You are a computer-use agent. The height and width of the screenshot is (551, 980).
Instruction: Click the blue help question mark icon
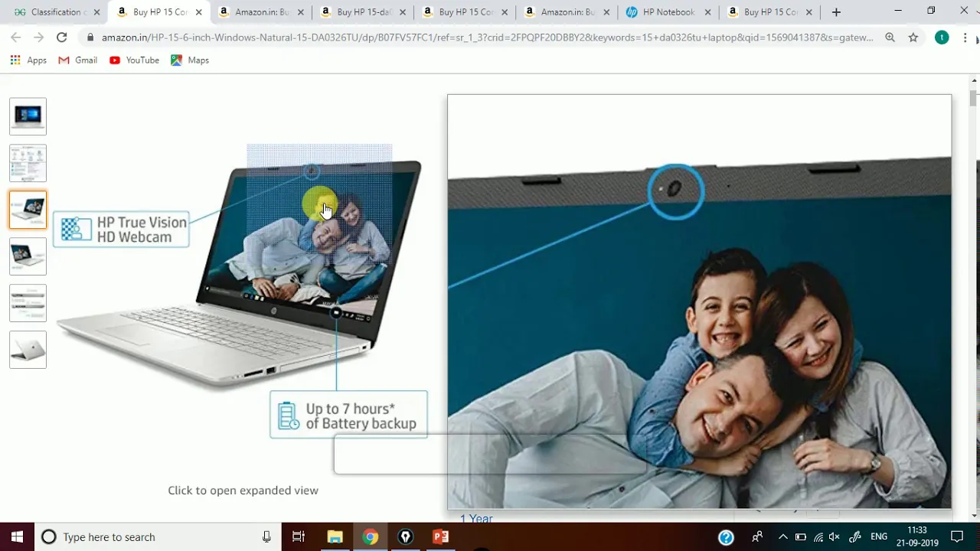pos(726,536)
